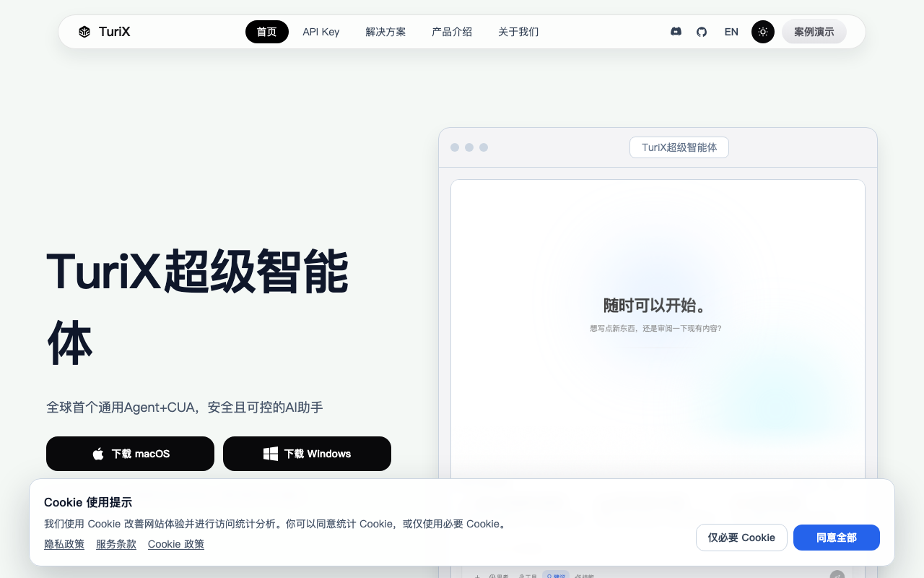Click the 下载 macOS download button
The height and width of the screenshot is (578, 924).
coord(130,454)
